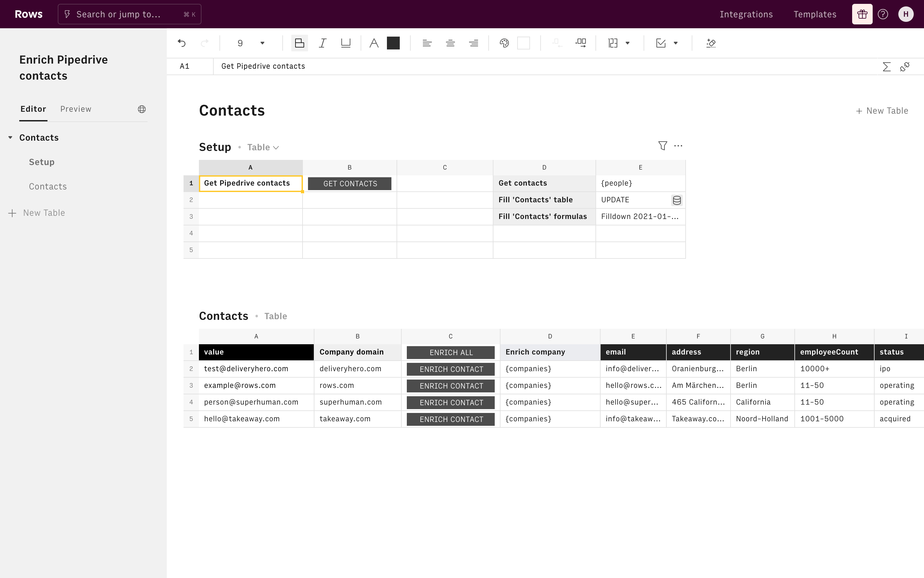The width and height of the screenshot is (924, 578).
Task: Open the text color A icon
Action: [374, 43]
